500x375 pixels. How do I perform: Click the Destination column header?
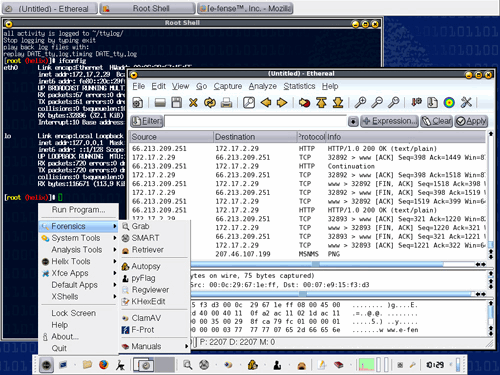(x=255, y=137)
